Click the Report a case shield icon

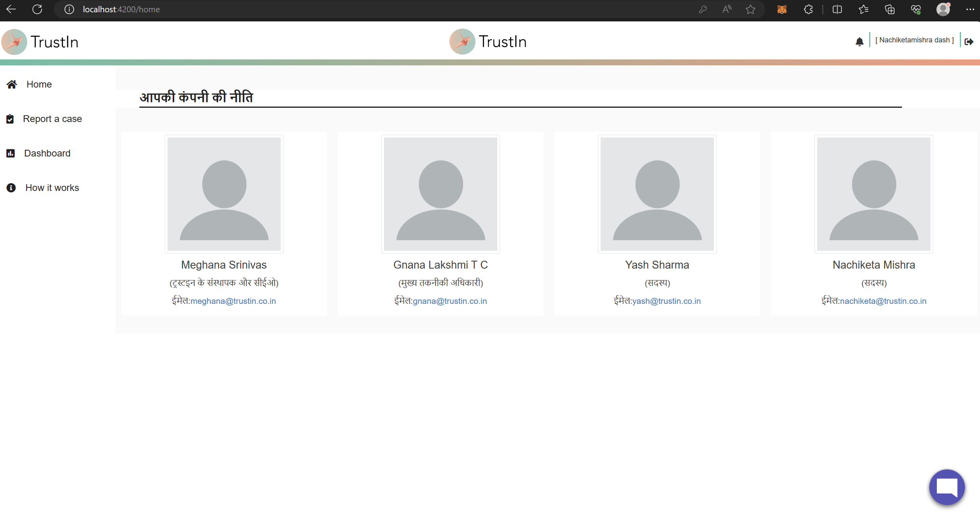(10, 118)
